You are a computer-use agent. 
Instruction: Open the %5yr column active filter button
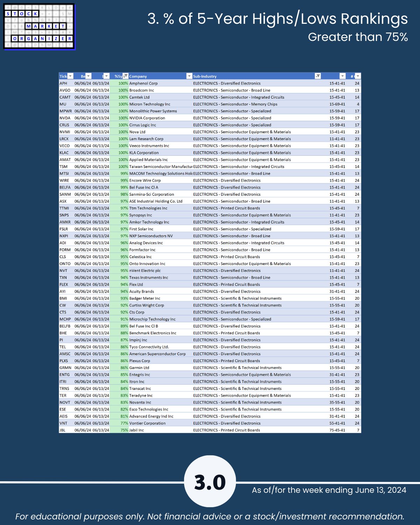click(125, 76)
